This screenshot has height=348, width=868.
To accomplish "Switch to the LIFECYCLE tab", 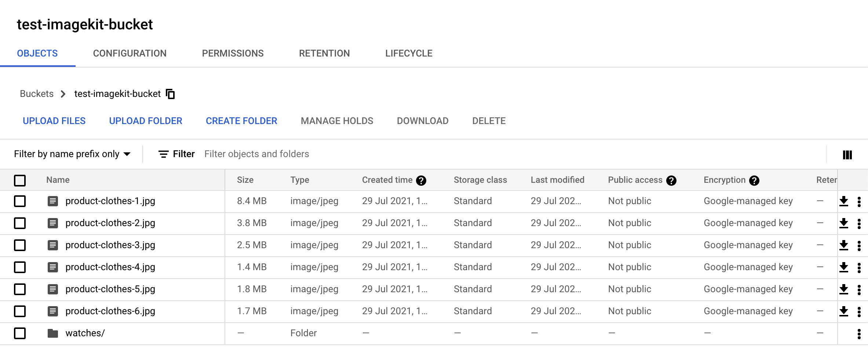I will [x=409, y=54].
